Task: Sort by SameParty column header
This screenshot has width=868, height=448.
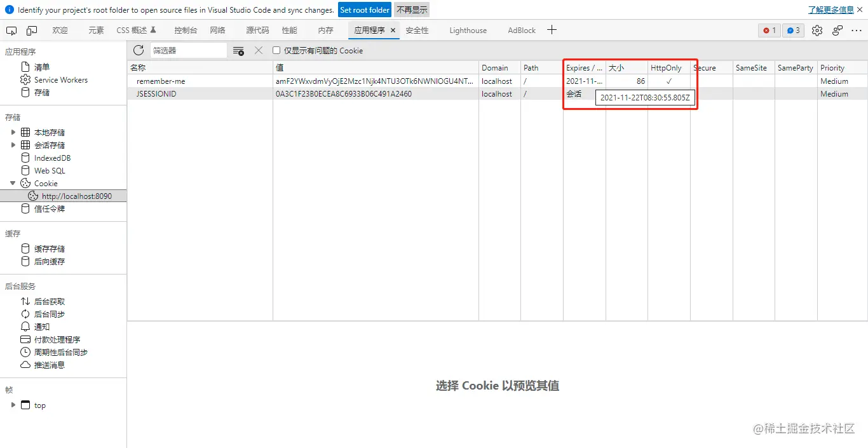Action: [x=796, y=67]
